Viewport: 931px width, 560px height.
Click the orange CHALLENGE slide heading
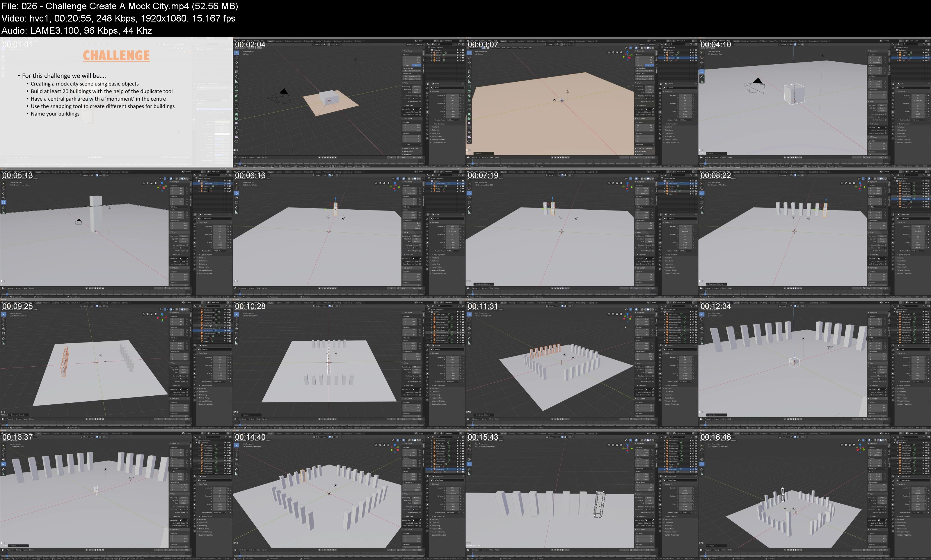pos(116,56)
